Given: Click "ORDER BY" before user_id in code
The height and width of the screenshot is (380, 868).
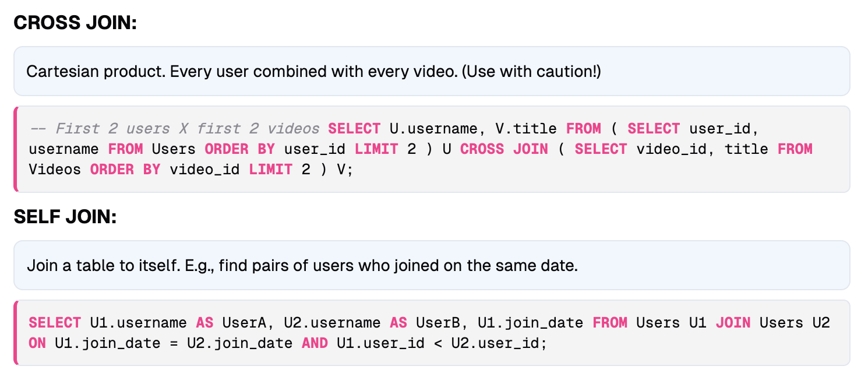Looking at the screenshot, I should (x=239, y=149).
